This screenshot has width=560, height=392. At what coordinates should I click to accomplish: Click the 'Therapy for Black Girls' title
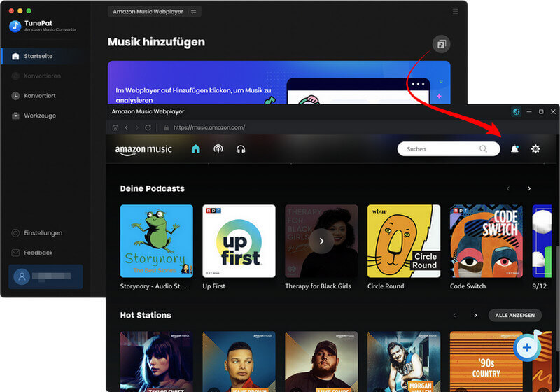(x=318, y=286)
